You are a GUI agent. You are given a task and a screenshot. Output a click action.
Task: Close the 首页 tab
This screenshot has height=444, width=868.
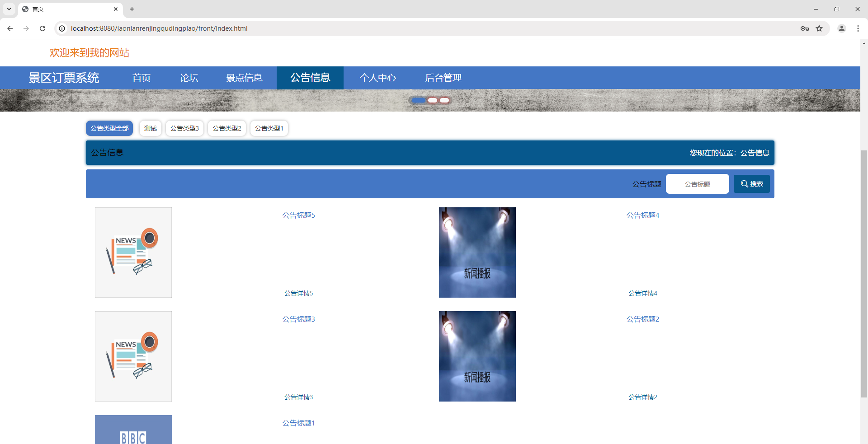pyautogui.click(x=116, y=9)
